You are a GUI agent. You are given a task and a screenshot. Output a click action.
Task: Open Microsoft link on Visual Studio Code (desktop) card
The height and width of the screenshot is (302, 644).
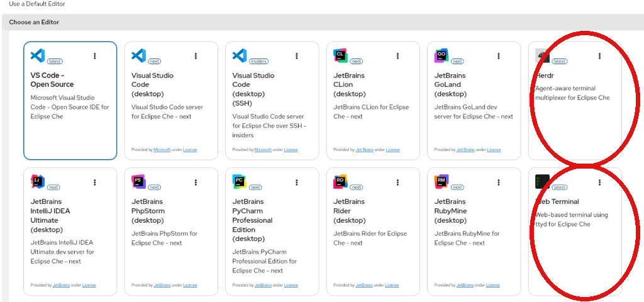162,150
